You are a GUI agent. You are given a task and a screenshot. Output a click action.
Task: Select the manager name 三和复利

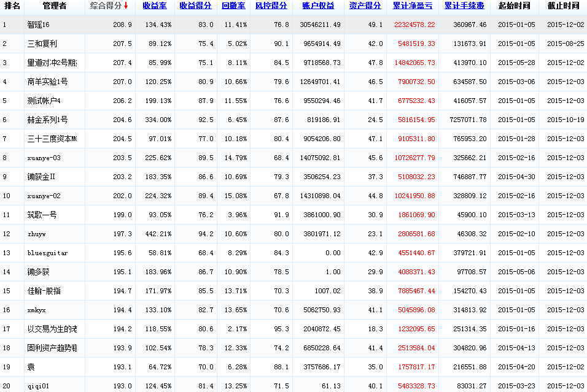coord(42,44)
